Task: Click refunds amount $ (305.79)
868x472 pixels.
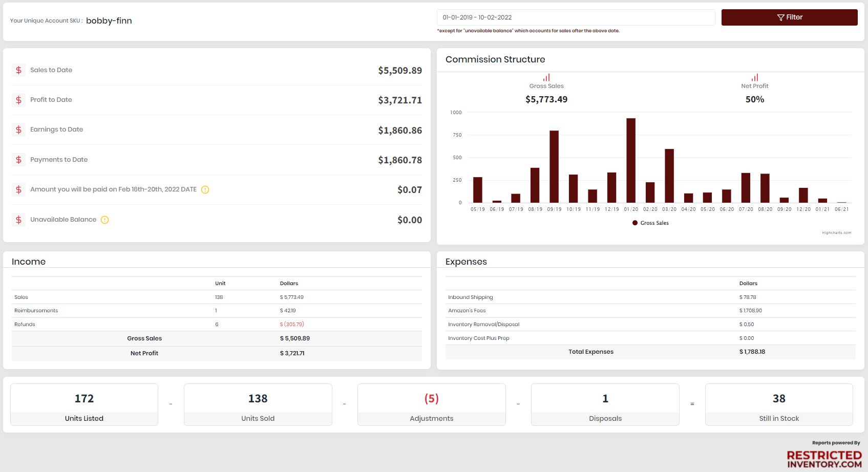Action: pyautogui.click(x=292, y=325)
